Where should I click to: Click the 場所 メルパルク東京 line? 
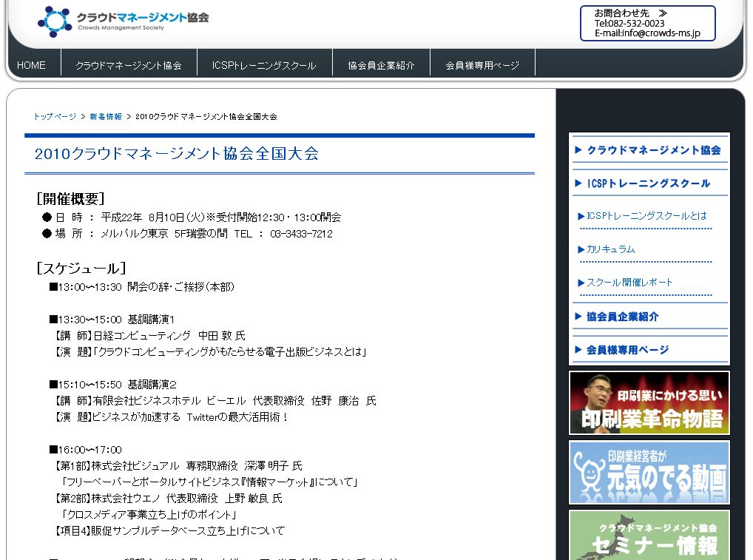187,234
